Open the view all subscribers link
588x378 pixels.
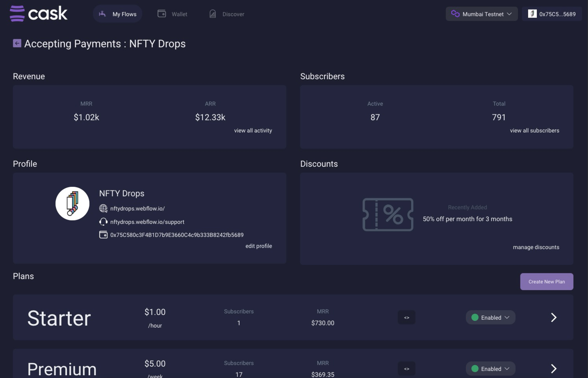534,130
